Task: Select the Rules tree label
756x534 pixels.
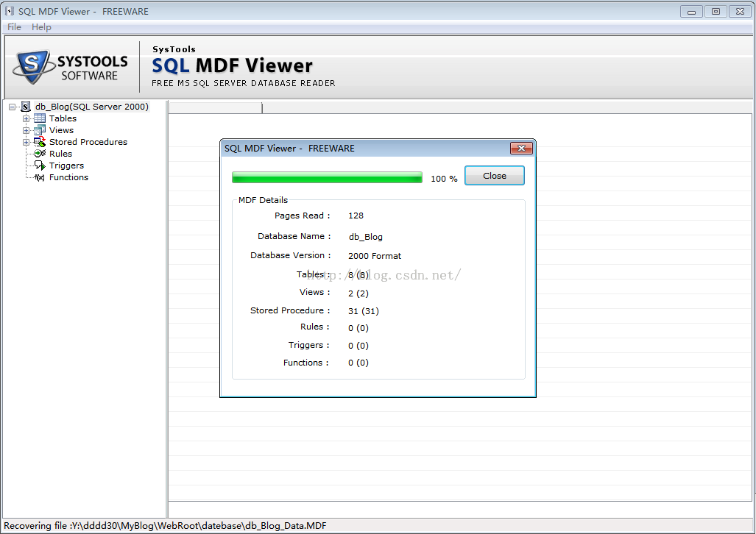Action: coord(61,154)
